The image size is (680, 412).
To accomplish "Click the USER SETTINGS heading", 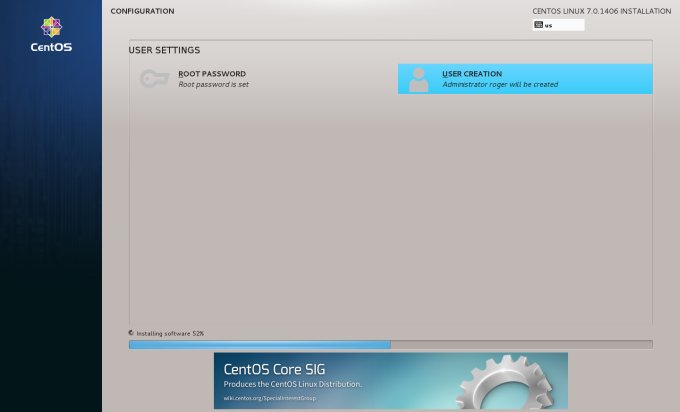I will (164, 50).
